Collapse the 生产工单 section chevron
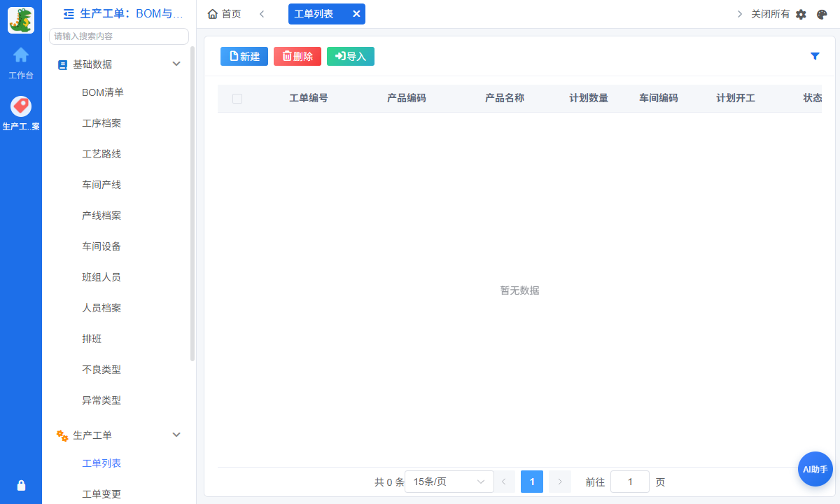 (176, 435)
